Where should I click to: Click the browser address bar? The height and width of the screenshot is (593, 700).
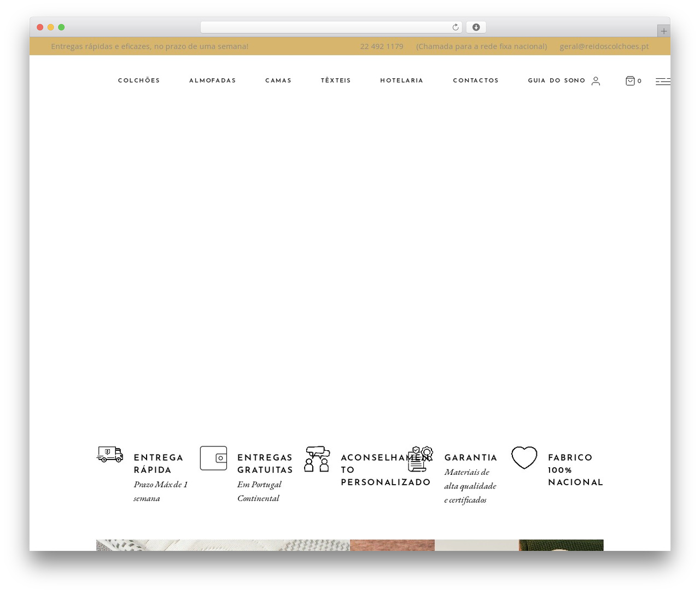tap(331, 27)
